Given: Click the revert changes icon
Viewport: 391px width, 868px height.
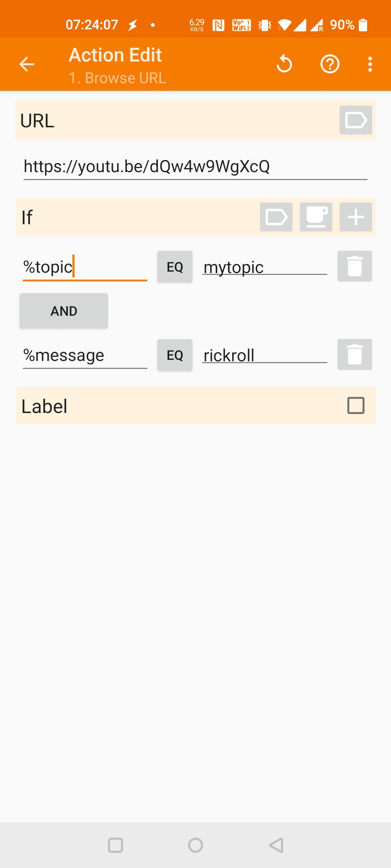Looking at the screenshot, I should (x=284, y=64).
